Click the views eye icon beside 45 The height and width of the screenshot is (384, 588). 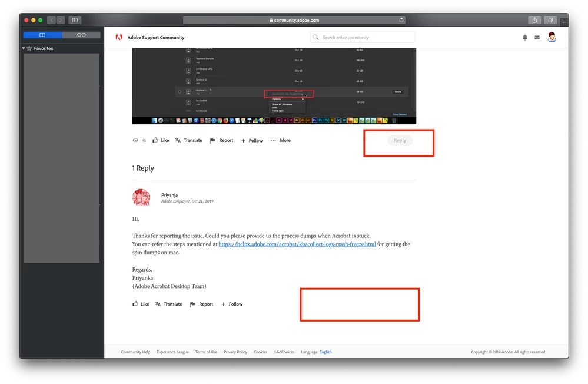pyautogui.click(x=135, y=140)
